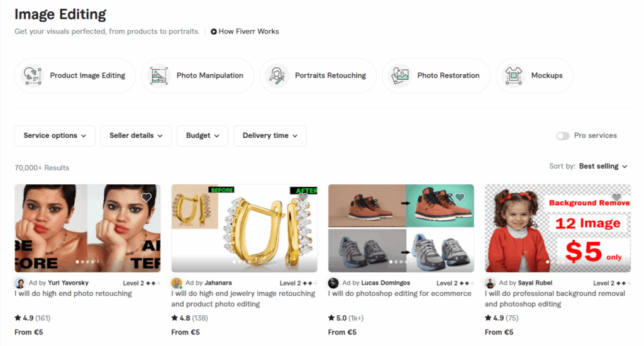Save the photo retouching gig with heart
The width and height of the screenshot is (644, 346).
pyautogui.click(x=147, y=198)
